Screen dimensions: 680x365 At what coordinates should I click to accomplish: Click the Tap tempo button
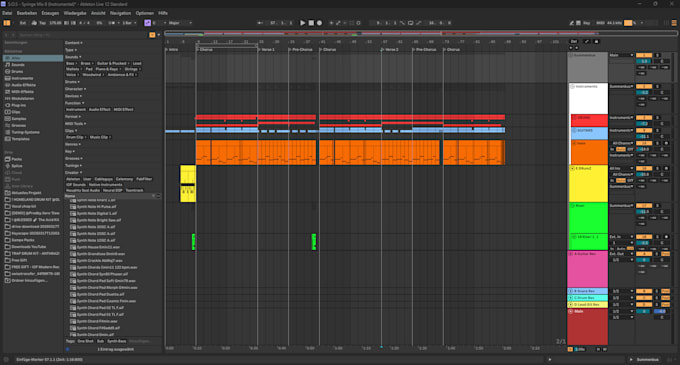point(42,23)
